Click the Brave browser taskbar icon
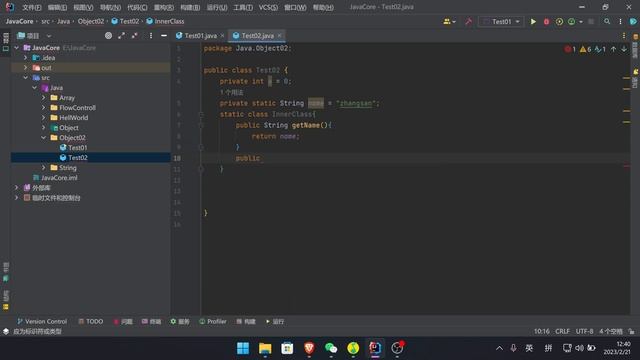Viewport: 640px width, 360px height. 309,348
